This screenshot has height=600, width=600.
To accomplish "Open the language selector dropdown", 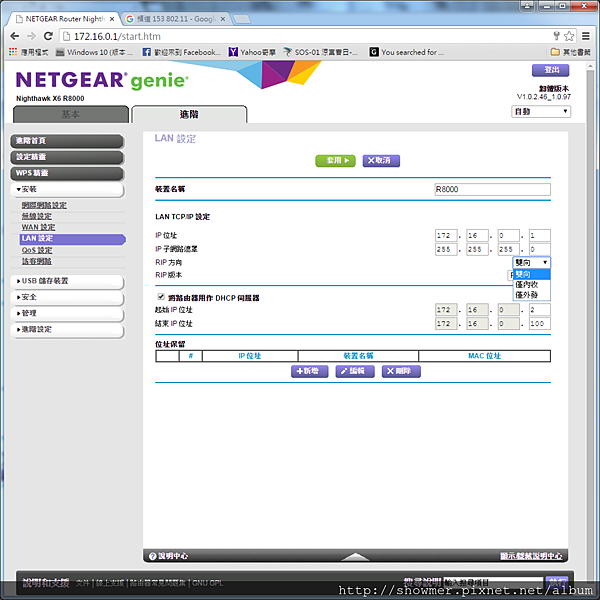I will click(541, 111).
